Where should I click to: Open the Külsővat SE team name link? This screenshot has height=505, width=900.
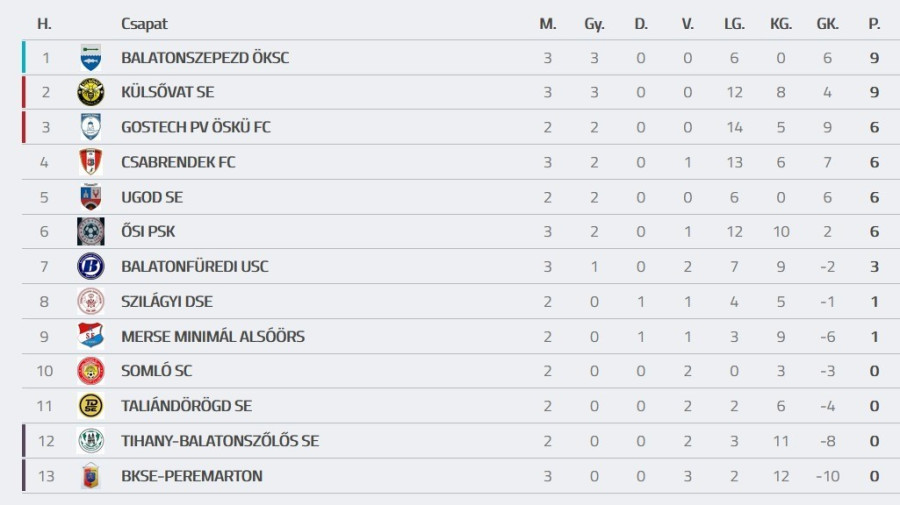(x=167, y=93)
